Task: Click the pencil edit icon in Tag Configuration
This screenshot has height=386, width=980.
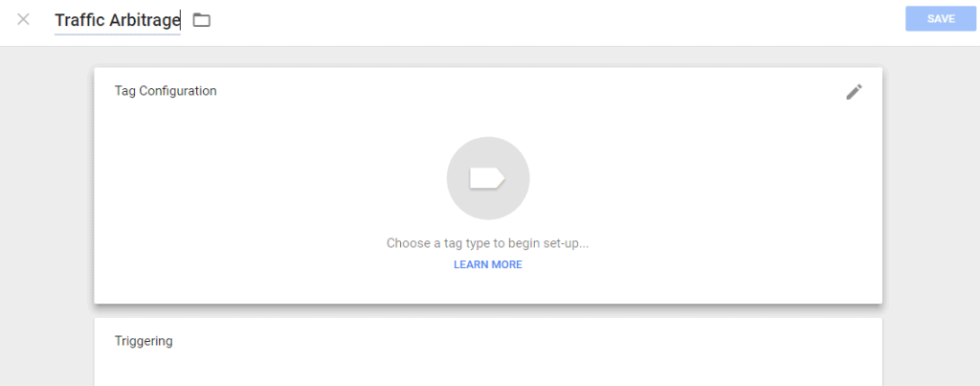Action: (854, 92)
